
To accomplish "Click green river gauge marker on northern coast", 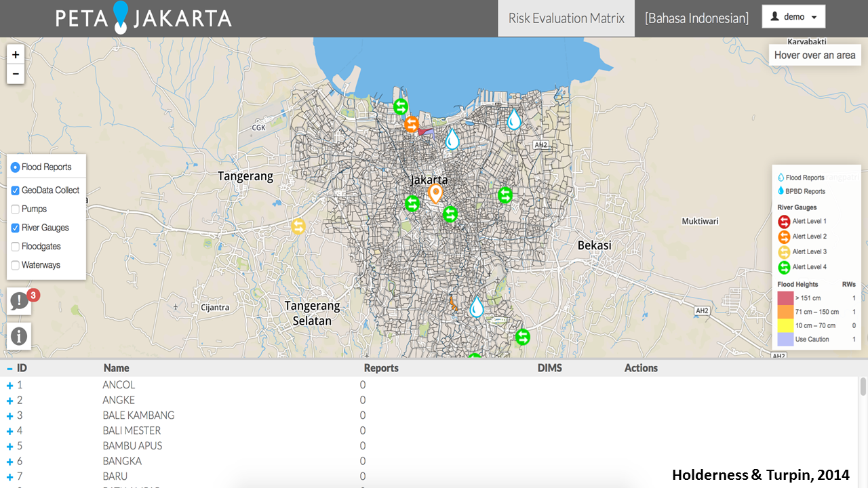I will [x=401, y=106].
